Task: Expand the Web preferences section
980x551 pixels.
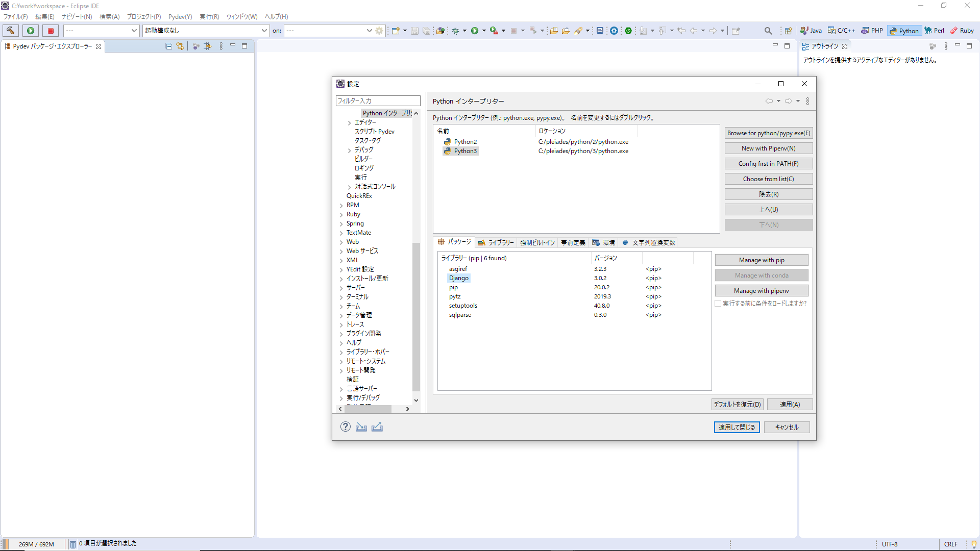Action: tap(342, 241)
